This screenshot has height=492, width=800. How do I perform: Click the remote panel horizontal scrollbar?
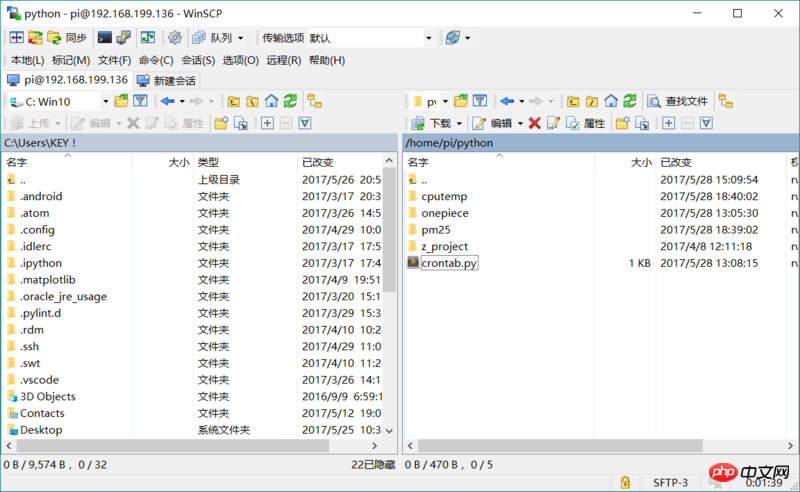560,446
